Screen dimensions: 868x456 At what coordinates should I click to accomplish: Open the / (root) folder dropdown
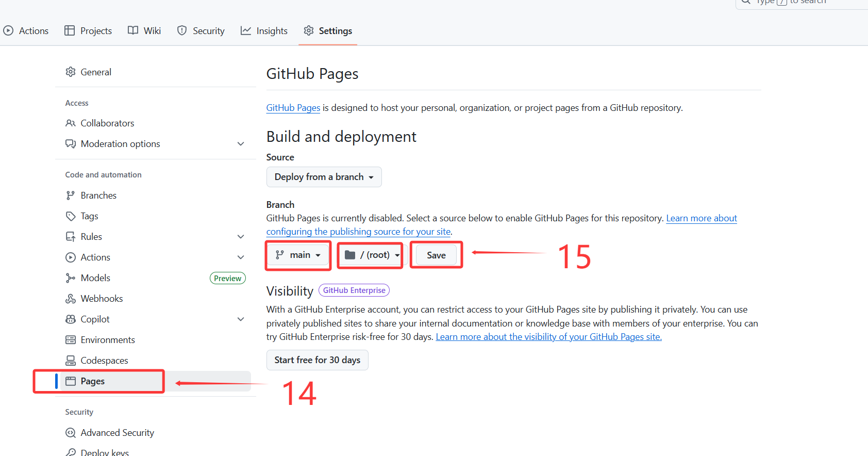click(x=372, y=255)
